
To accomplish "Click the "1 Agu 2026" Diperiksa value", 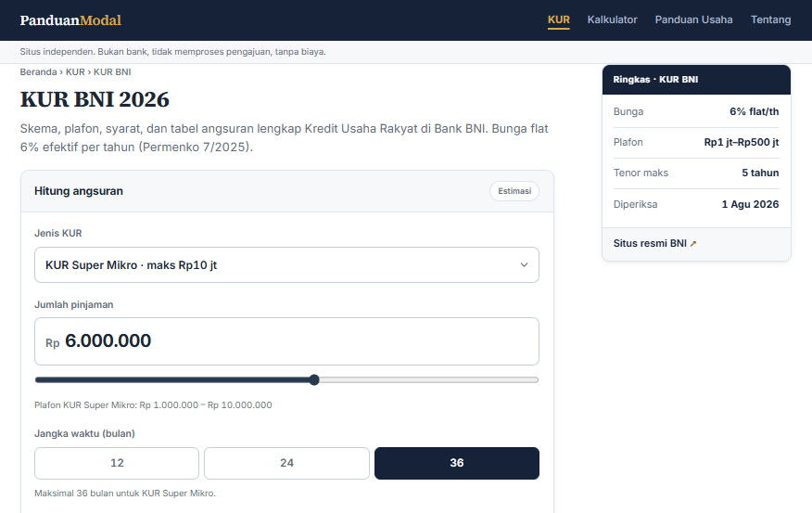I will point(750,204).
